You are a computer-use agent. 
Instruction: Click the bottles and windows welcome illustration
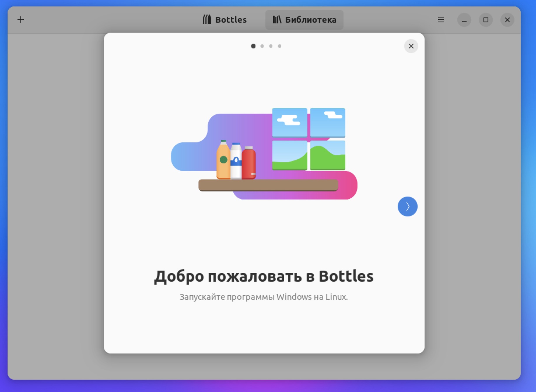(x=264, y=154)
